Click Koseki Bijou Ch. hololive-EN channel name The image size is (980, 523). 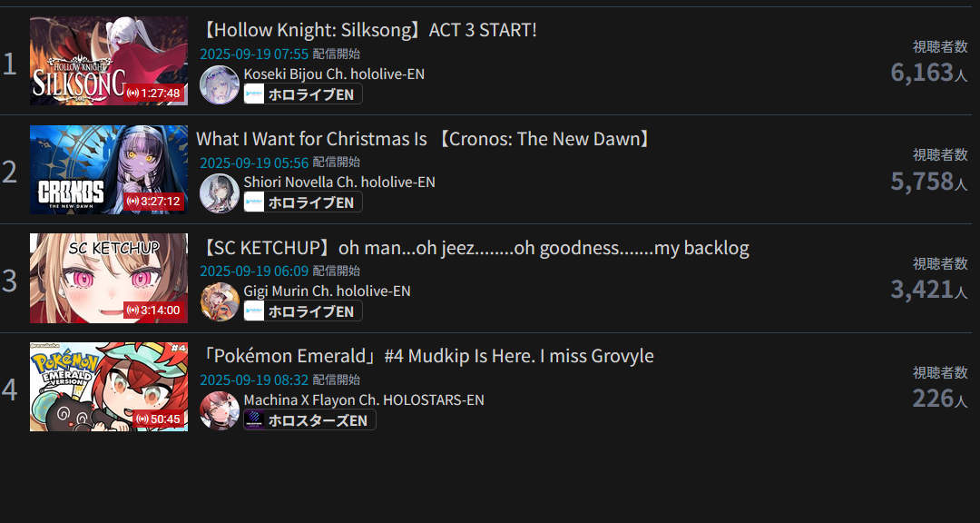tap(334, 74)
